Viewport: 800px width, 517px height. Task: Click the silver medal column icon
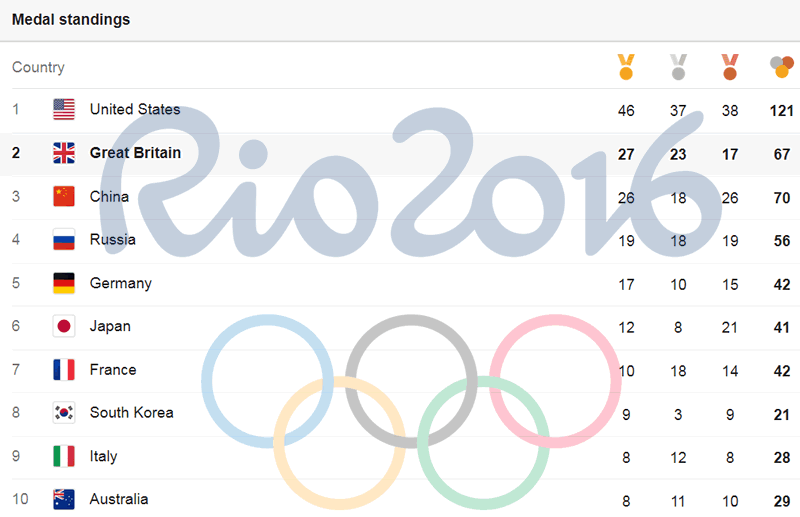pyautogui.click(x=678, y=67)
